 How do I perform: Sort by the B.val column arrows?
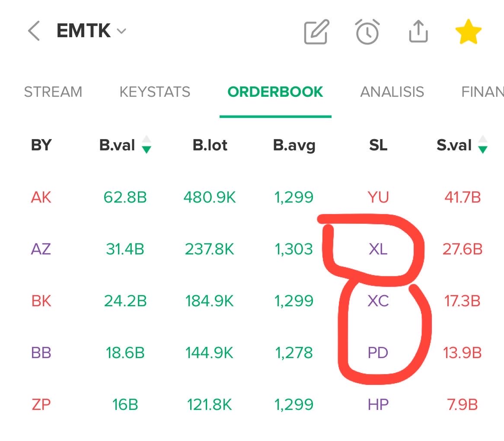click(147, 145)
